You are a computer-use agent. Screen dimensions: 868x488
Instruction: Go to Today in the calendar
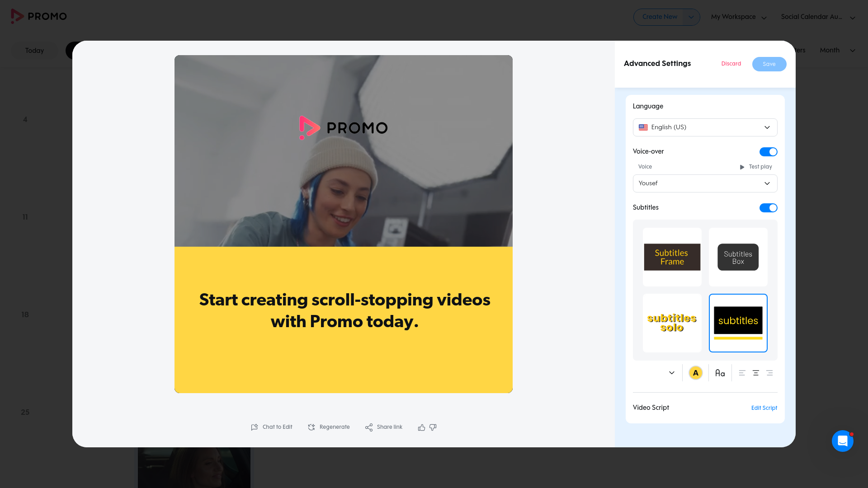tap(34, 51)
